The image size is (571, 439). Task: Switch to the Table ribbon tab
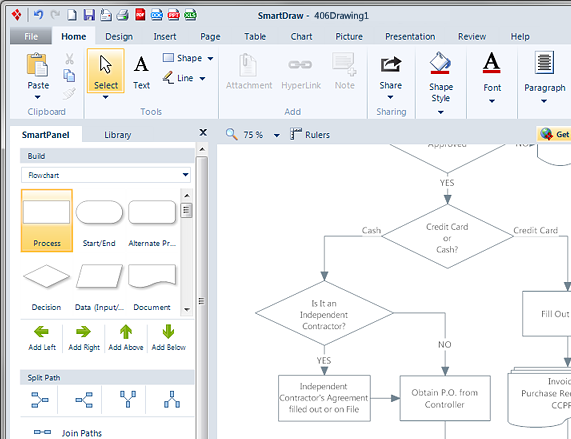[x=255, y=36]
